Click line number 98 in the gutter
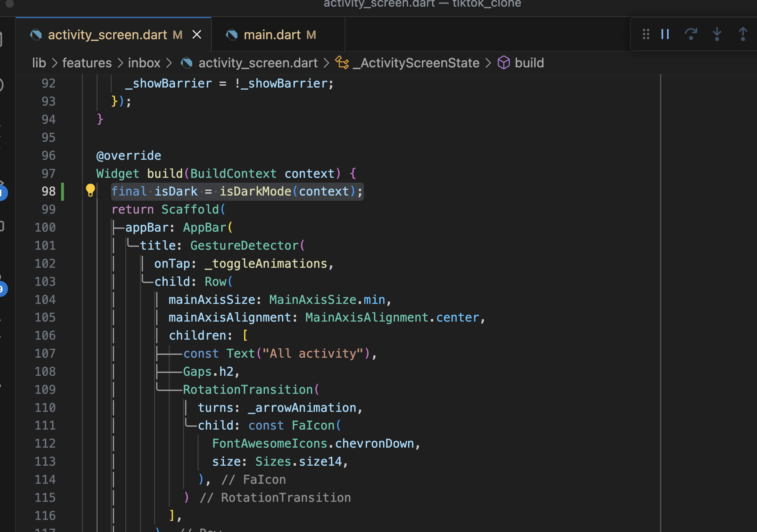 (49, 191)
